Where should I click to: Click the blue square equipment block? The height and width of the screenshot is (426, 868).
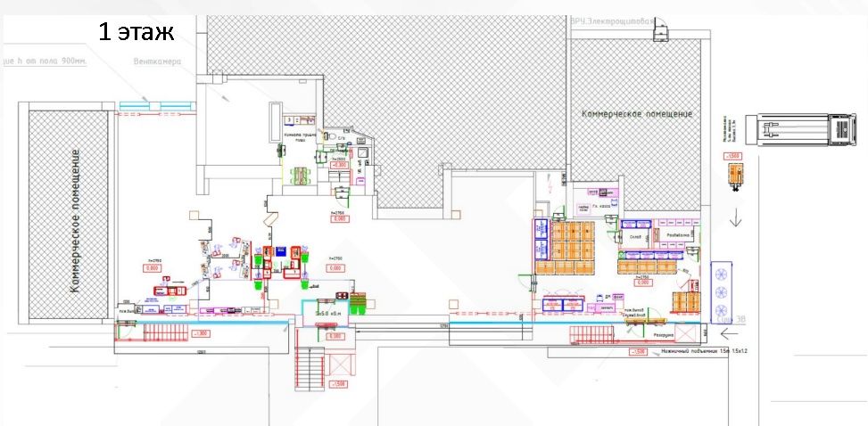[x=279, y=252]
